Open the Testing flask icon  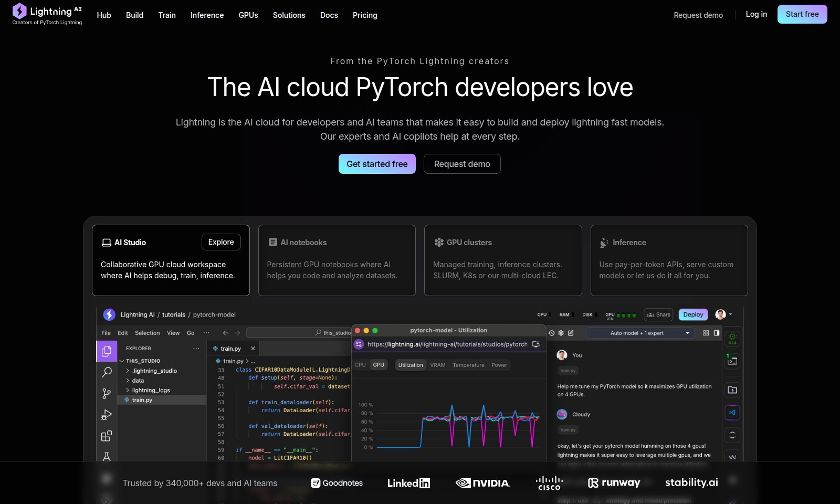(107, 456)
